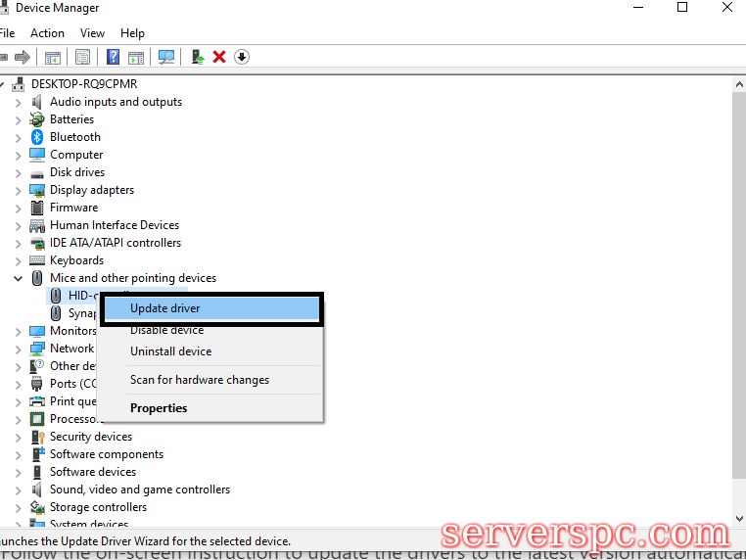Click the Bluetooth category icon
The height and width of the screenshot is (560, 746).
pyautogui.click(x=37, y=137)
